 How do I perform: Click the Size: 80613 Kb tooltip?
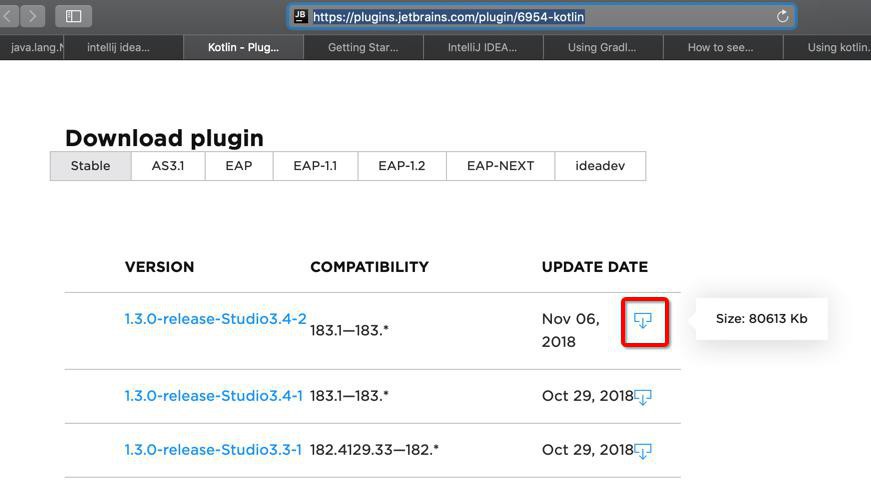pyautogui.click(x=762, y=319)
